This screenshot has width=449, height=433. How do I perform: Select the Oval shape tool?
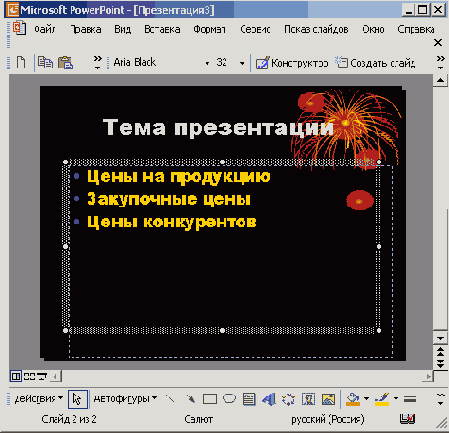click(229, 399)
